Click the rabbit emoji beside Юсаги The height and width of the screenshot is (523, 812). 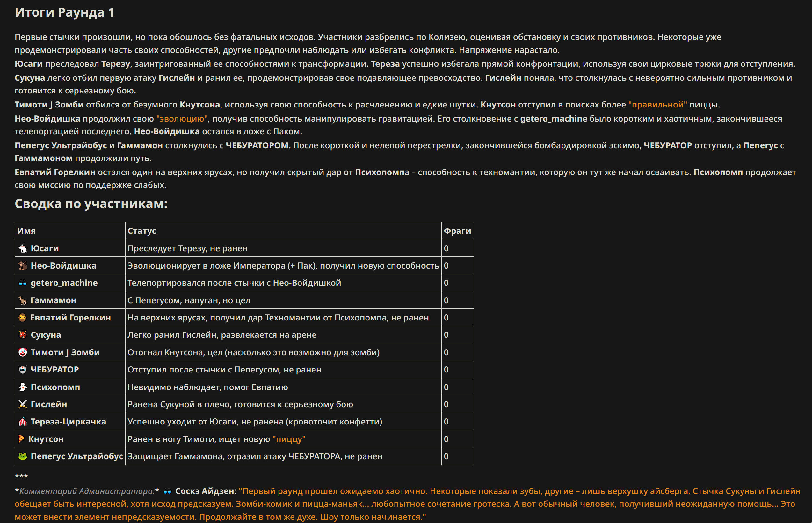[x=23, y=249]
